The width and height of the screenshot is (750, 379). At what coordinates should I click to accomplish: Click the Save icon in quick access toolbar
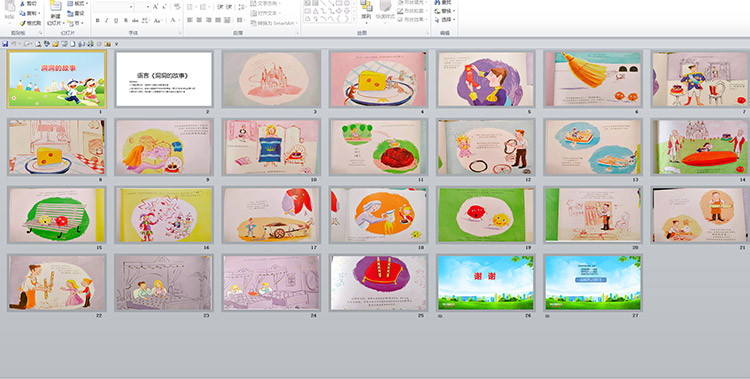5,44
